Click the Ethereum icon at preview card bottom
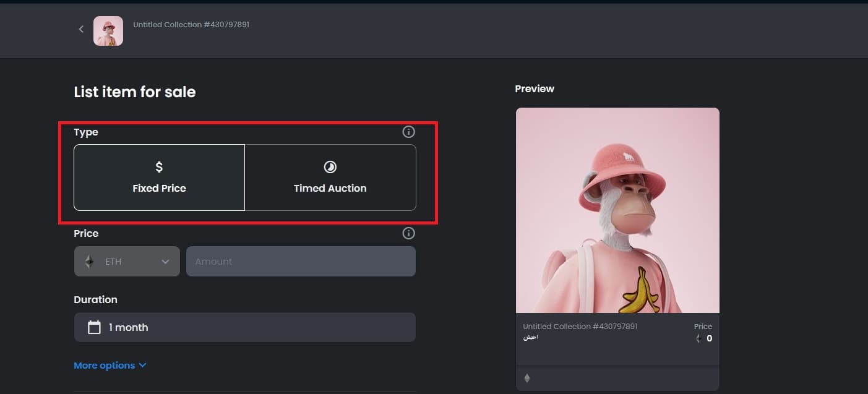The height and width of the screenshot is (394, 868). click(527, 379)
